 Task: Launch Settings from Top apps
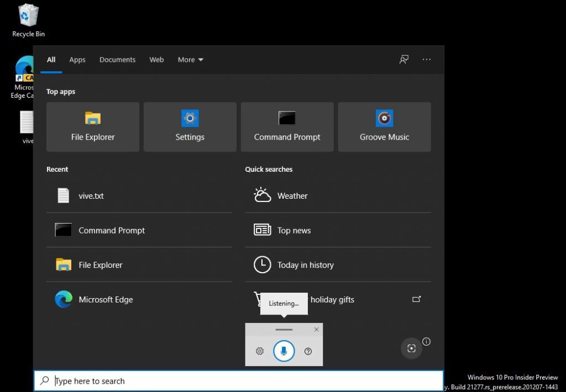click(190, 126)
